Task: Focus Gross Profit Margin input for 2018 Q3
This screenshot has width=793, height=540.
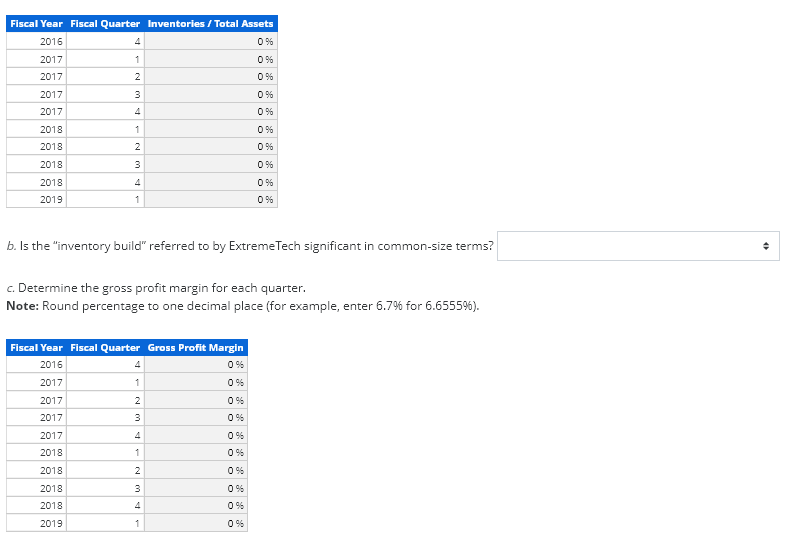Action: click(x=196, y=488)
